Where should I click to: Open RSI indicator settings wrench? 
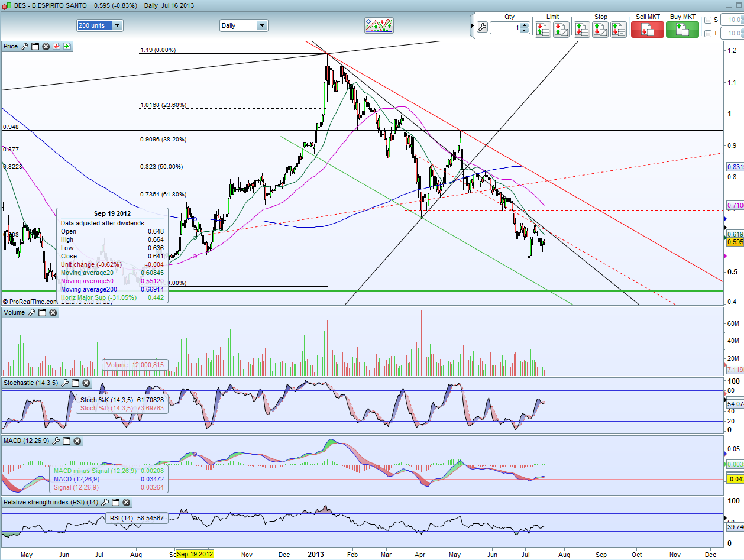[x=105, y=502]
